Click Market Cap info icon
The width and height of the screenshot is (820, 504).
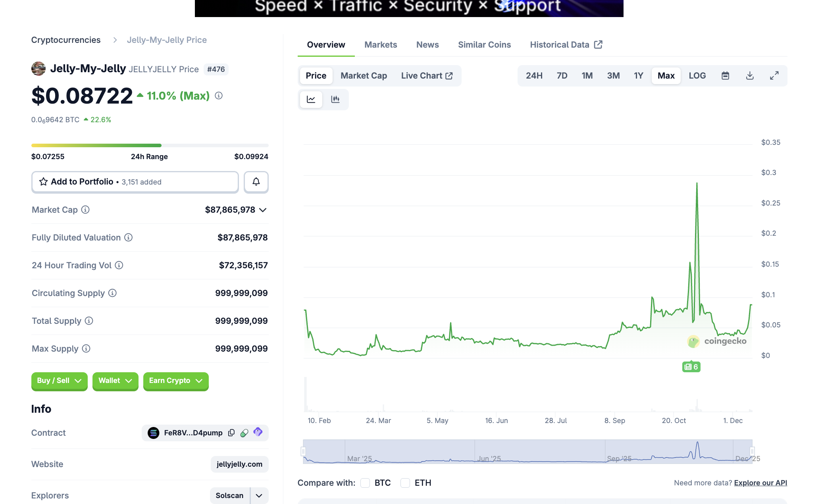point(85,210)
